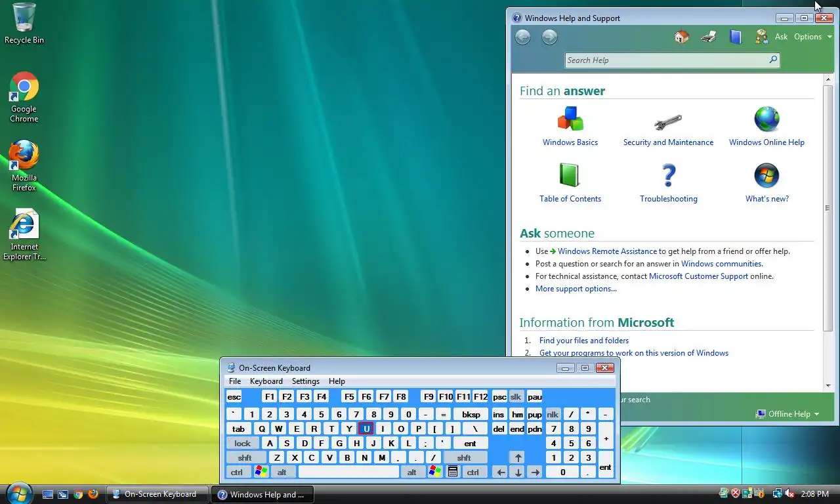The image size is (840, 504).
Task: Toggle the slk scroll lock key
Action: pos(516,396)
